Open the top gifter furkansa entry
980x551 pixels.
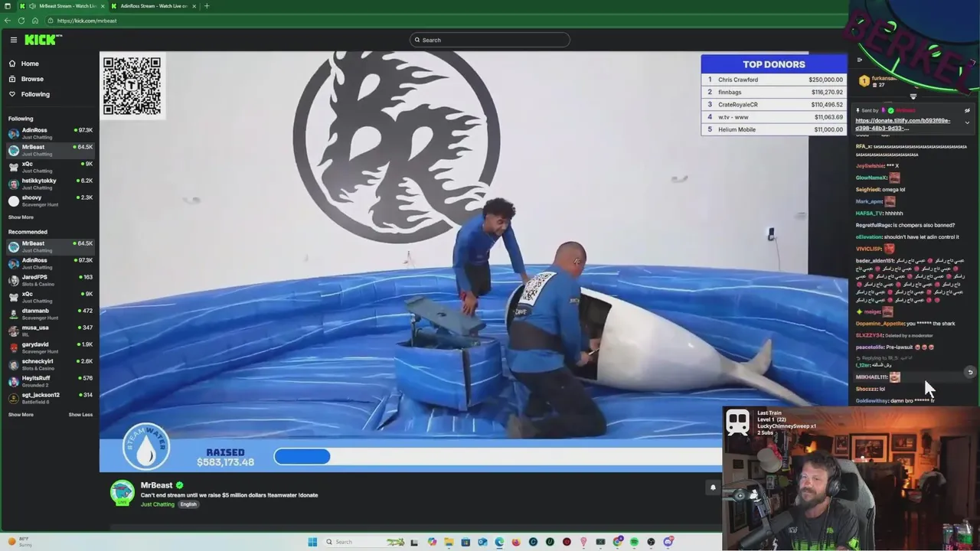tap(877, 80)
